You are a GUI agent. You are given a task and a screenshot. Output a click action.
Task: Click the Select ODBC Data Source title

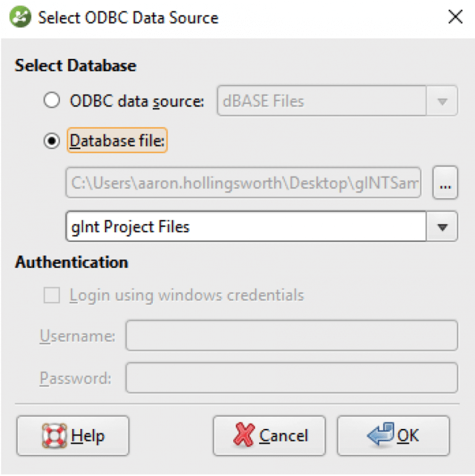(128, 17)
